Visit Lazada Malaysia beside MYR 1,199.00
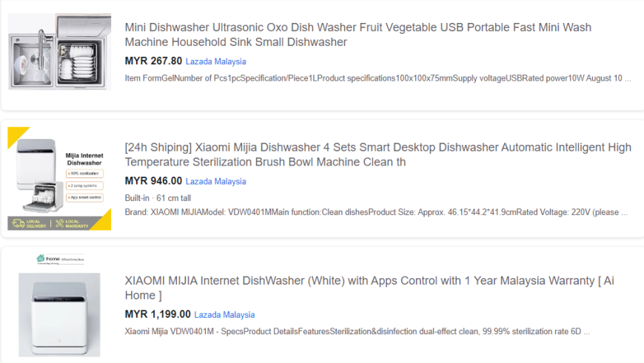644x363 pixels. (224, 315)
